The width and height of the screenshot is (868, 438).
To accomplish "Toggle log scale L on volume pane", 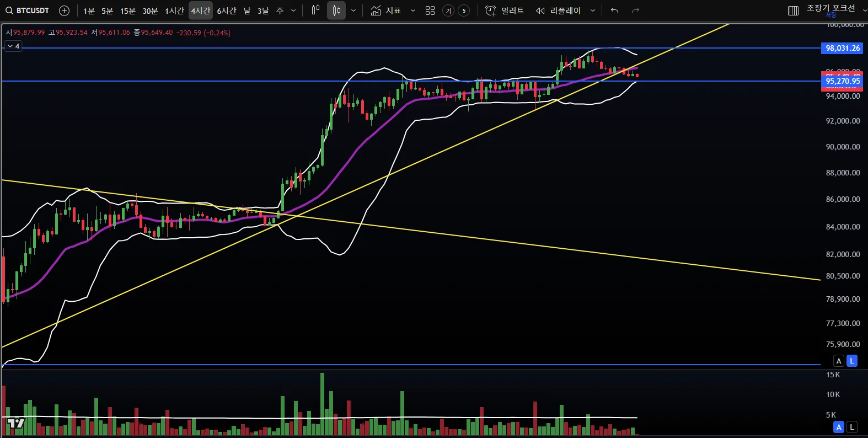I will tap(852, 427).
